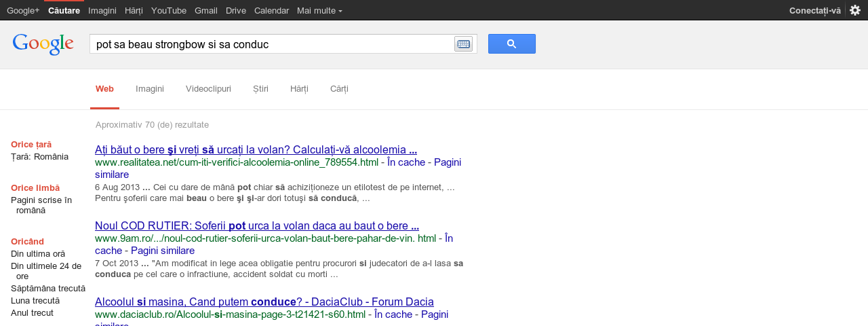Open result 'Alcoolul si masina, Cand putem conduce'
868x326 pixels.
coord(264,302)
